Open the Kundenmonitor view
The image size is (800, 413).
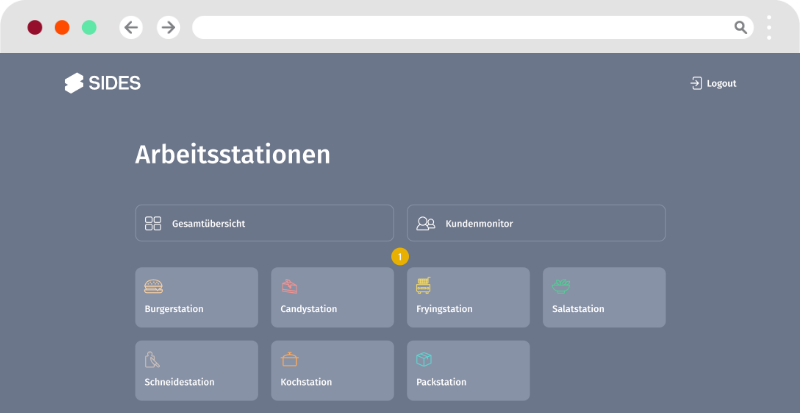(x=536, y=223)
